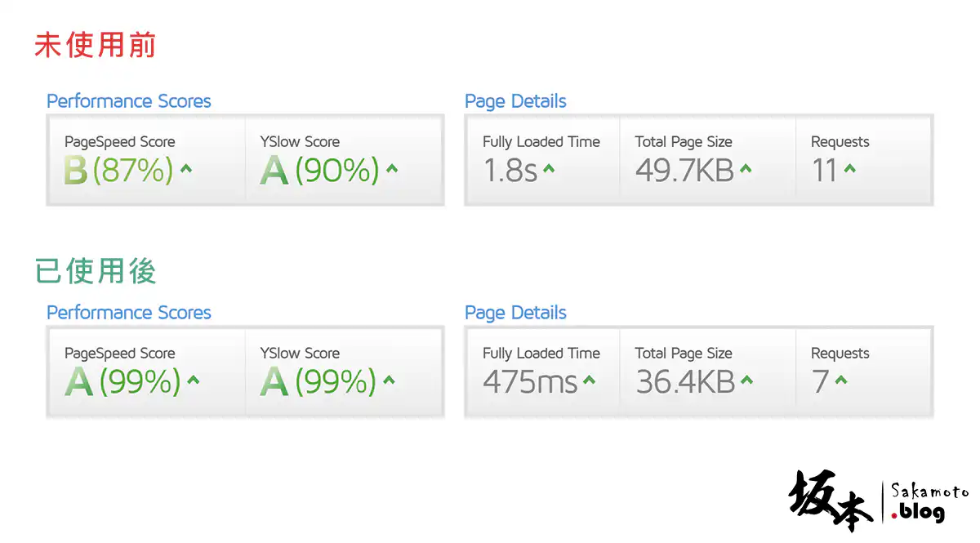Open the Performance Scores heading under 未使用前

[x=129, y=101]
